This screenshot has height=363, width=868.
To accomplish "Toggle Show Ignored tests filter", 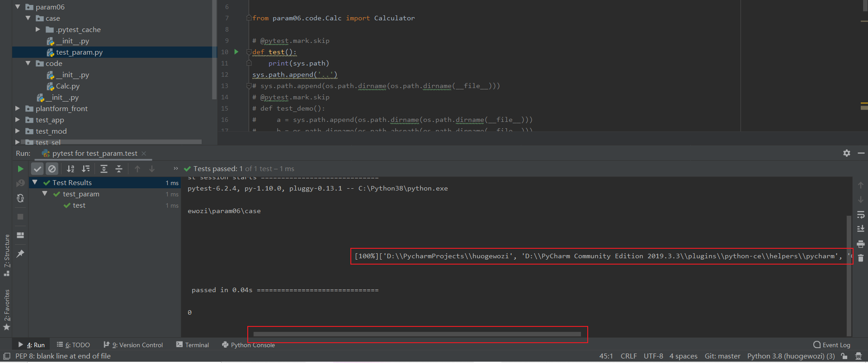I will [x=52, y=169].
